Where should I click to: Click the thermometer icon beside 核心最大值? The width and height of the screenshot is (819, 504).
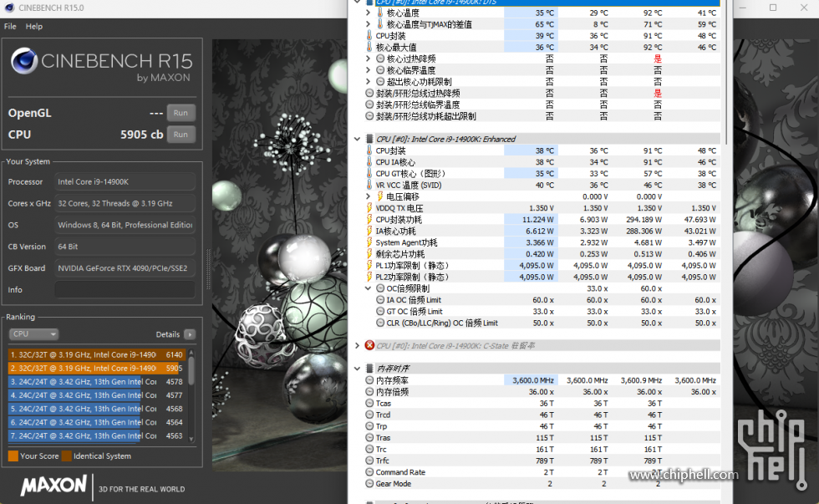pyautogui.click(x=369, y=47)
